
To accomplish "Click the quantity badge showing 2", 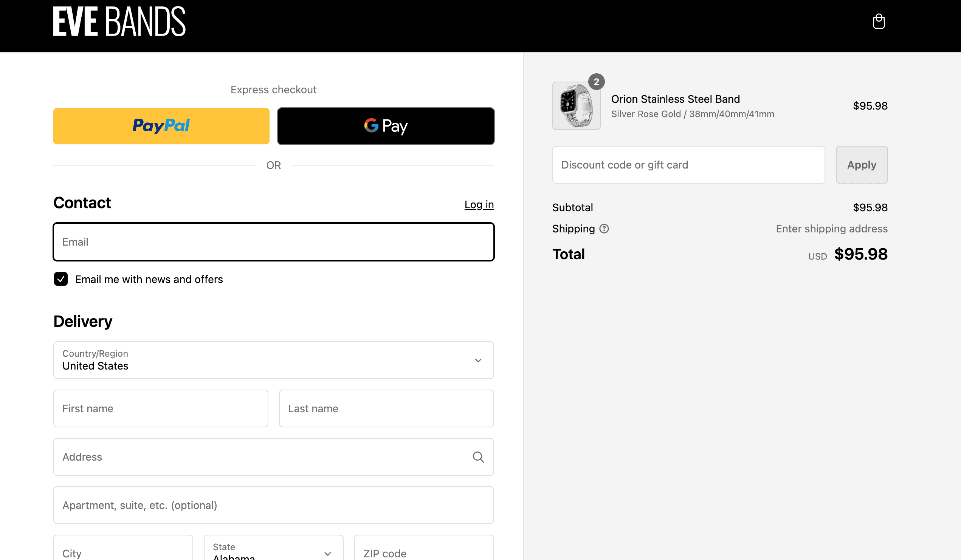I will coord(597,82).
